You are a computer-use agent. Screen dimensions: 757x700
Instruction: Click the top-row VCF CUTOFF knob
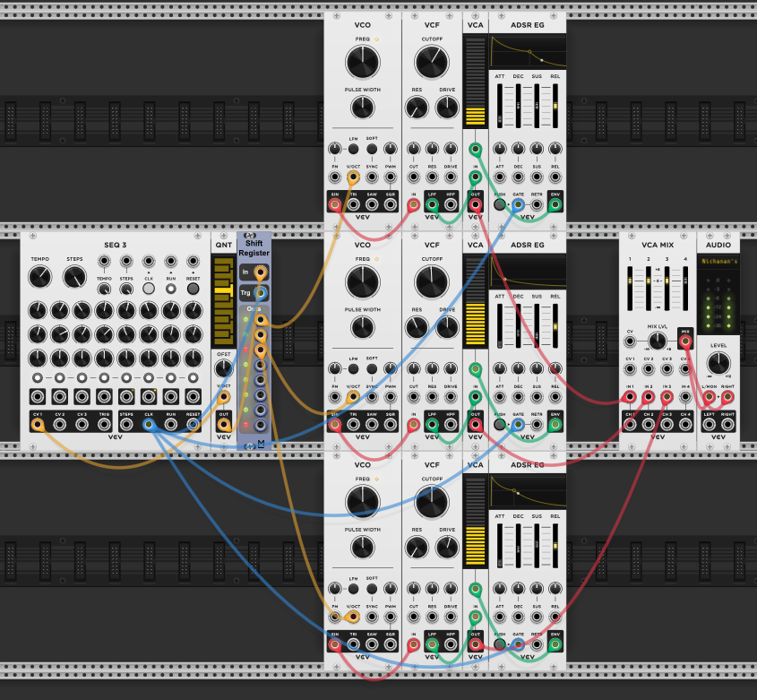[432, 63]
